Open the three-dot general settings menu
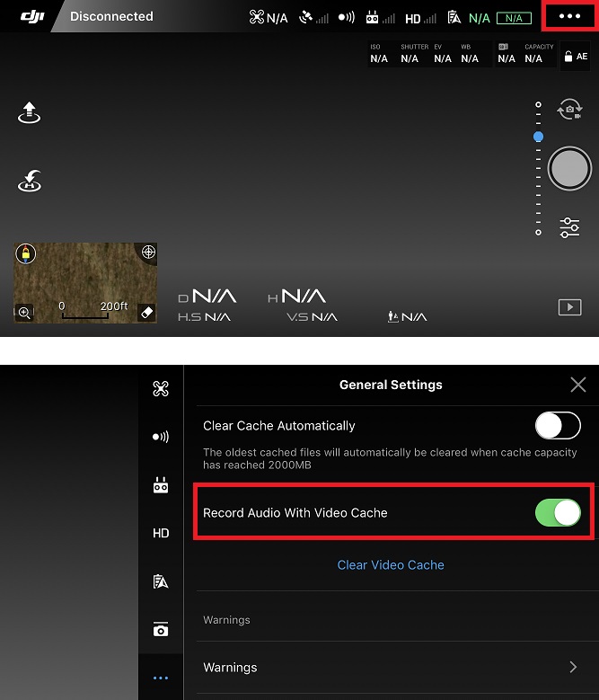 (x=569, y=16)
